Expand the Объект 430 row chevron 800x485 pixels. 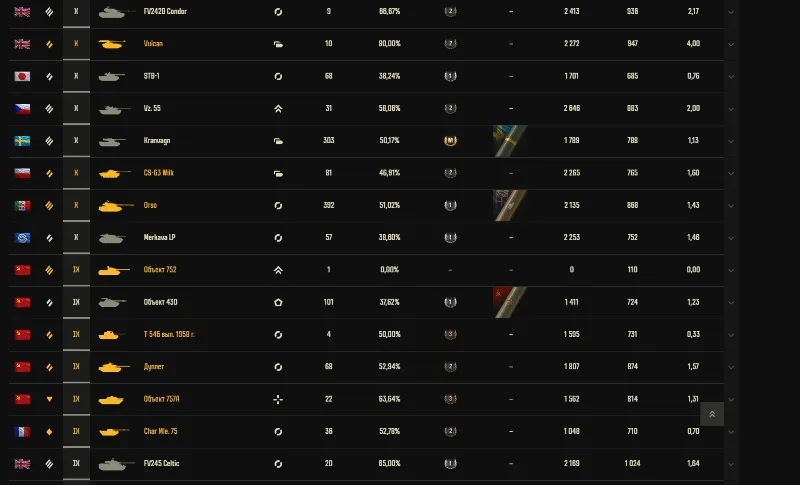coord(731,303)
